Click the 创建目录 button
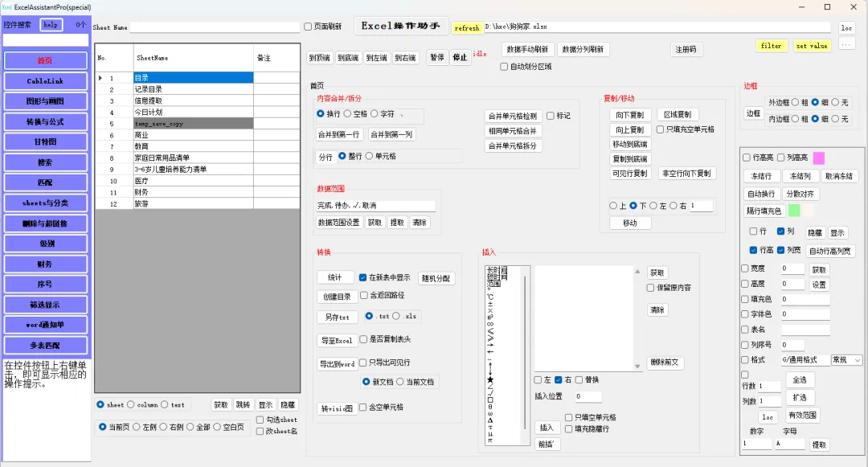This screenshot has height=467, width=868. 337,297
